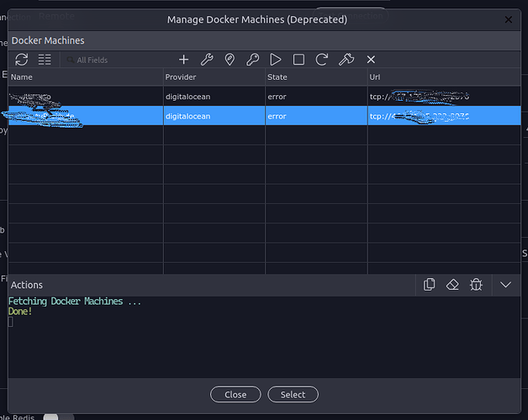Toggle the Redis switch in background window

(58, 417)
